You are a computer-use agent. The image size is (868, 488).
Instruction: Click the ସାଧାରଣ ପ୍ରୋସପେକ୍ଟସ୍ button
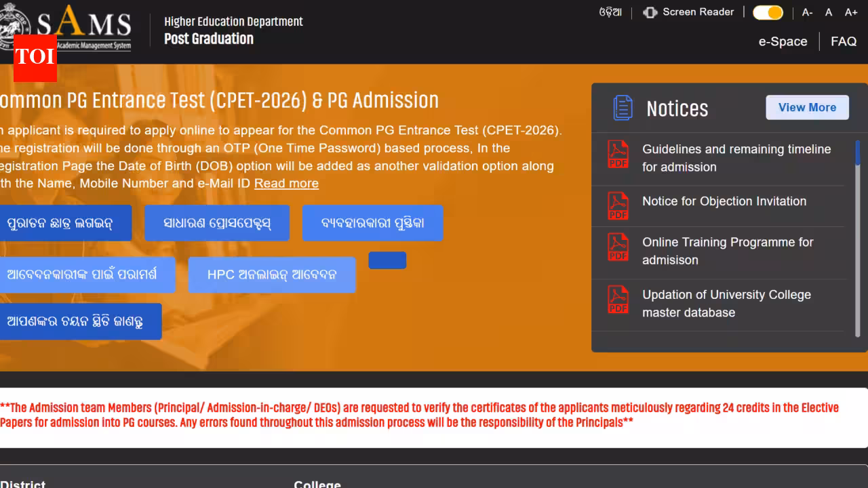click(x=217, y=223)
